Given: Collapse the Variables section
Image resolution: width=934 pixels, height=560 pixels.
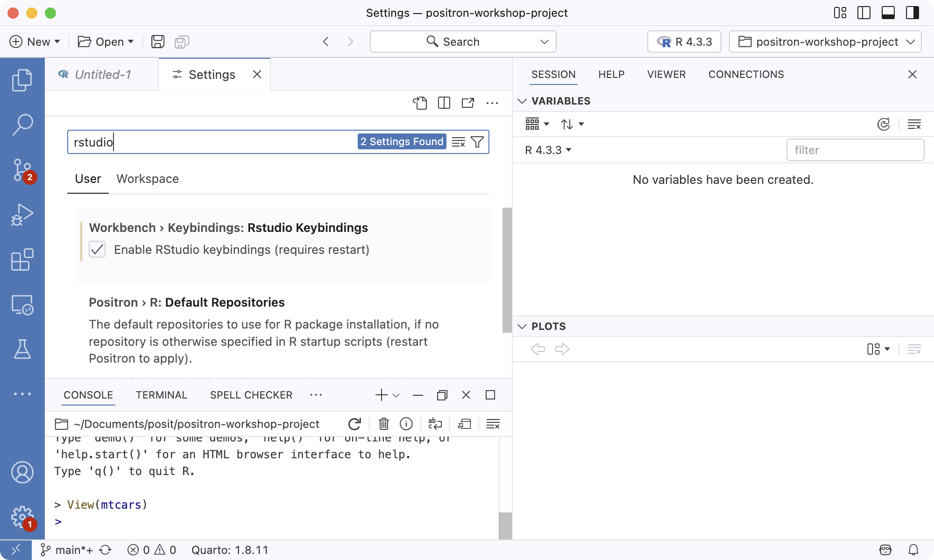Looking at the screenshot, I should (523, 101).
